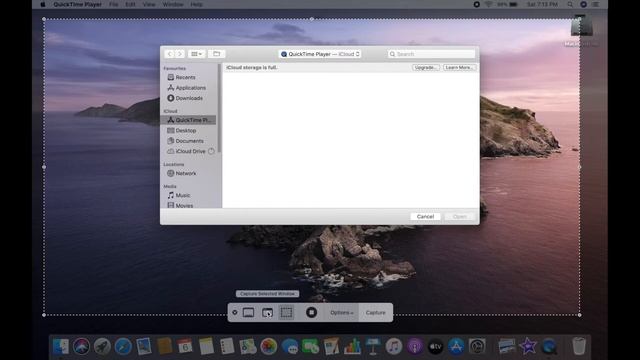Screen dimensions: 640x360
Task: Open Siri from the Dock
Action: point(82,347)
